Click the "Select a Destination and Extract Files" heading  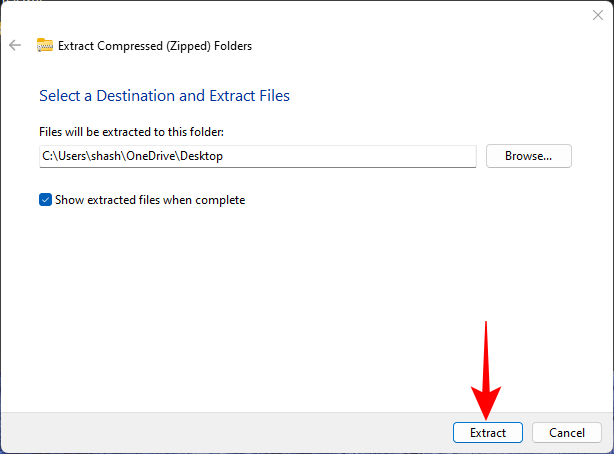coord(164,96)
